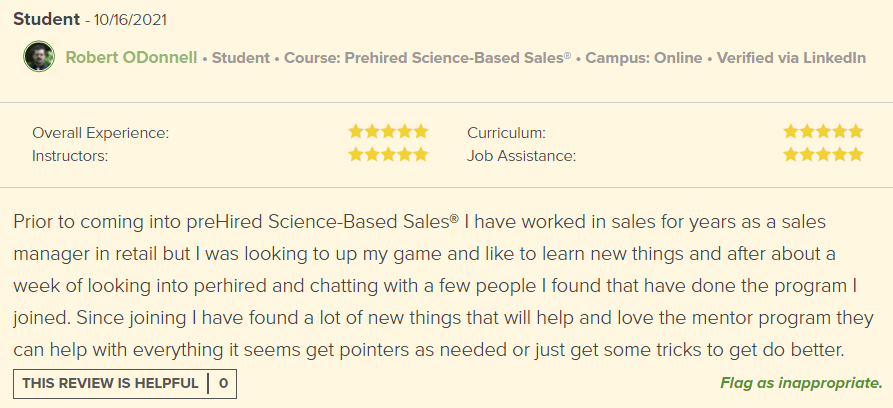Open the Robert ODonnell reviewer name link
Image resolution: width=893 pixels, height=408 pixels.
tap(133, 58)
